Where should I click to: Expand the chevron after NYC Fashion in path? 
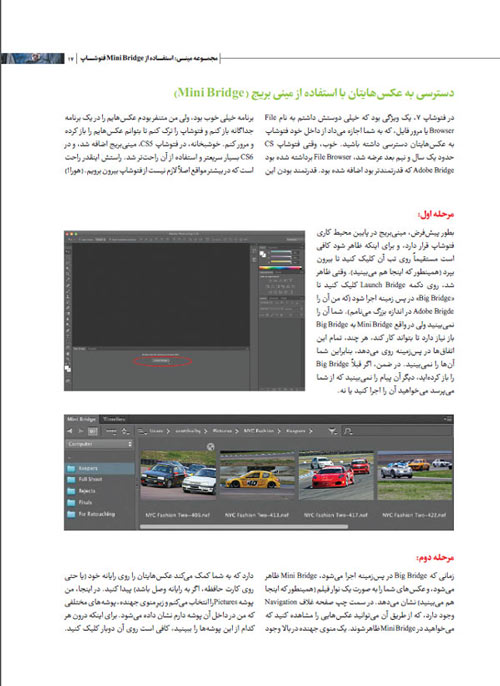pos(279,431)
